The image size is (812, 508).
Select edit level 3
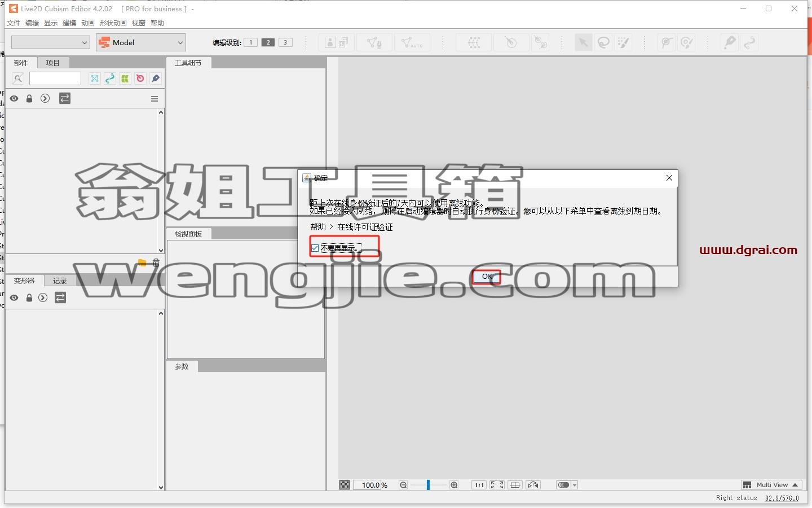pos(286,42)
